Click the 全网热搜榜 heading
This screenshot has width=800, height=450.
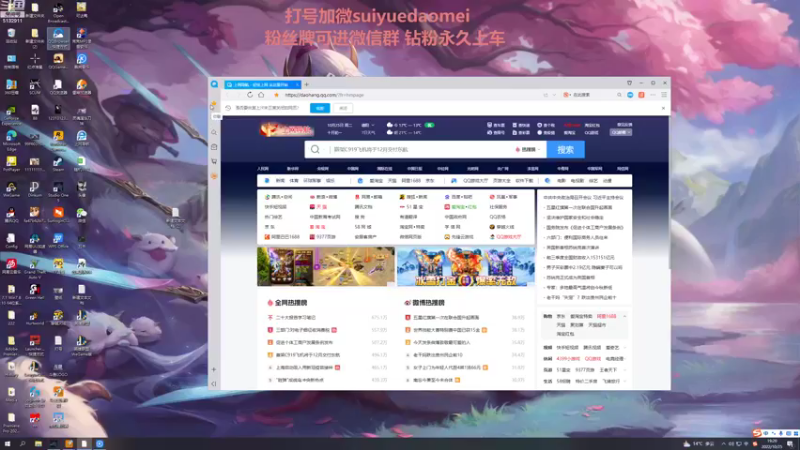pyautogui.click(x=291, y=303)
